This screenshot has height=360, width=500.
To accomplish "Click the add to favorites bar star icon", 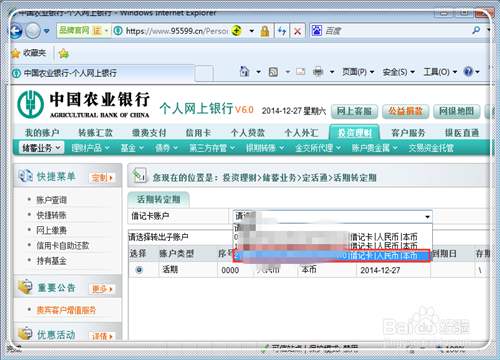I will tap(63, 53).
